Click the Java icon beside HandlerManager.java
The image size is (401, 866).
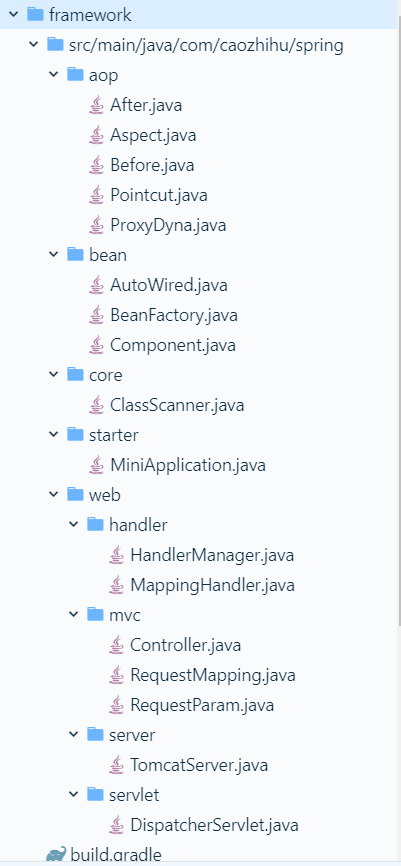click(x=117, y=555)
